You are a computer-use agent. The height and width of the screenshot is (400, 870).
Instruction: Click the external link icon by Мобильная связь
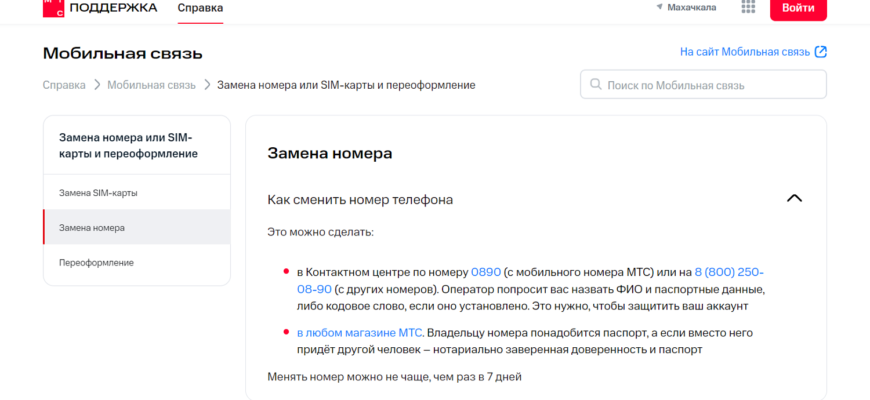tap(821, 52)
